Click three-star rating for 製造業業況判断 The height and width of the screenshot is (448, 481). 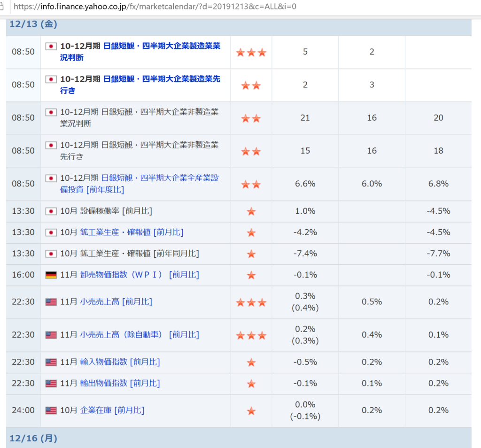tap(251, 53)
